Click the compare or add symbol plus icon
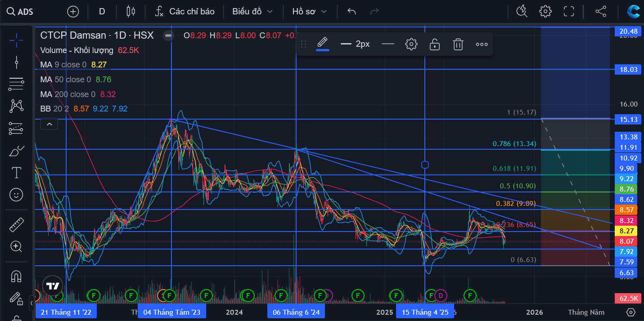This screenshot has height=321, width=644. 73,12
